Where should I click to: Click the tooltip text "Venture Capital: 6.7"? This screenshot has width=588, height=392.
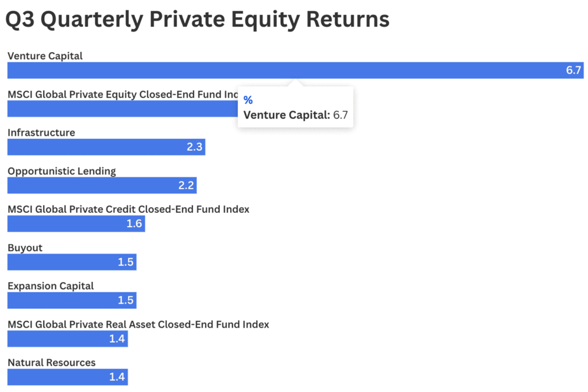pos(296,115)
